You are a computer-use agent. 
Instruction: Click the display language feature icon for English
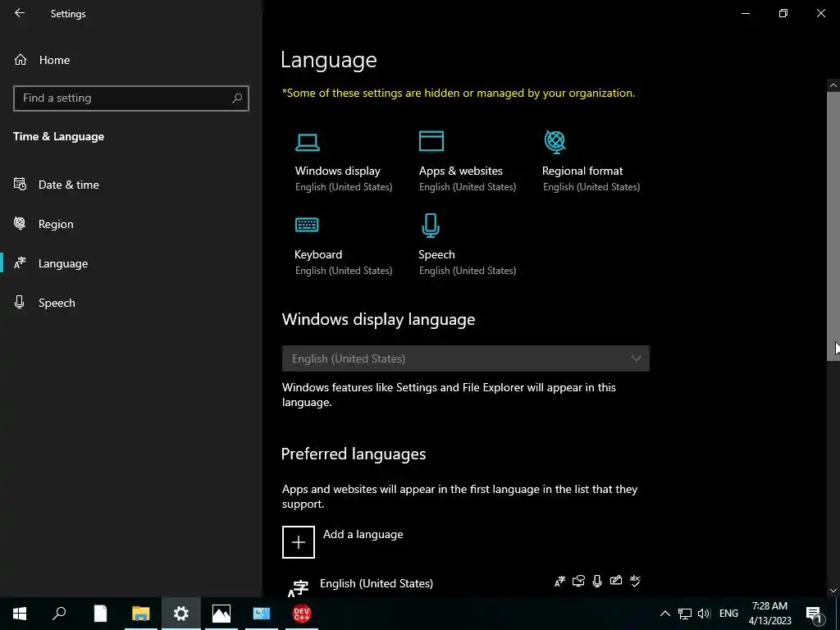pos(559,582)
